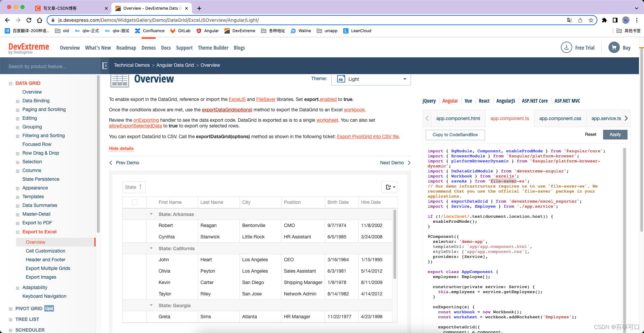
Task: Click the translate page icon in address bar
Action: click(x=570, y=20)
